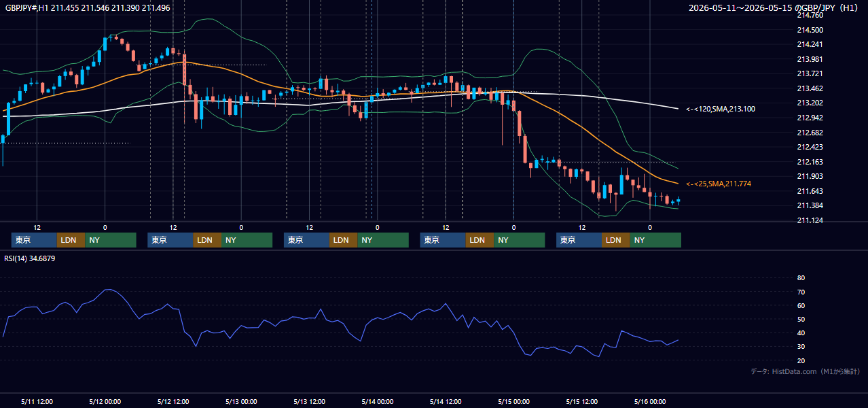Viewport: 868px width, 408px height.
Task: Select the 5/14 12:00 date label
Action: (446, 401)
